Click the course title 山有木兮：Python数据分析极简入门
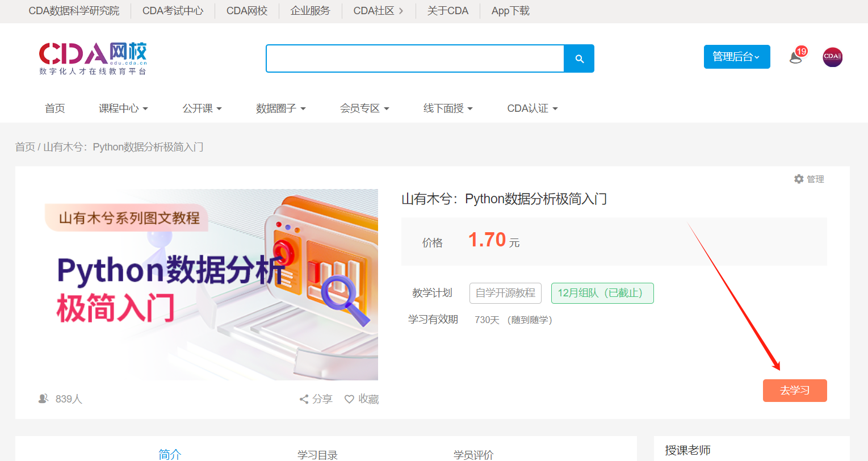Viewport: 868px width, 461px height. tap(504, 199)
